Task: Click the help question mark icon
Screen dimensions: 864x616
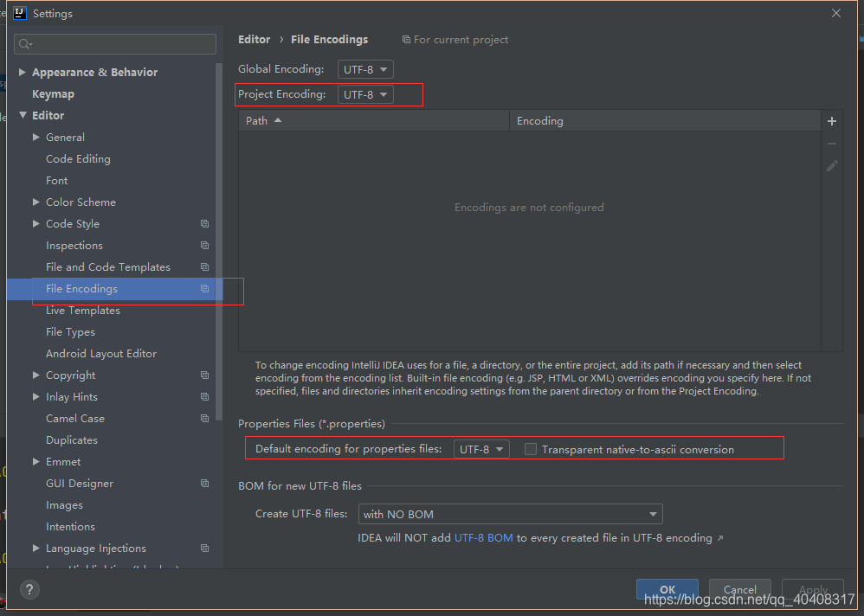Action: tap(29, 589)
